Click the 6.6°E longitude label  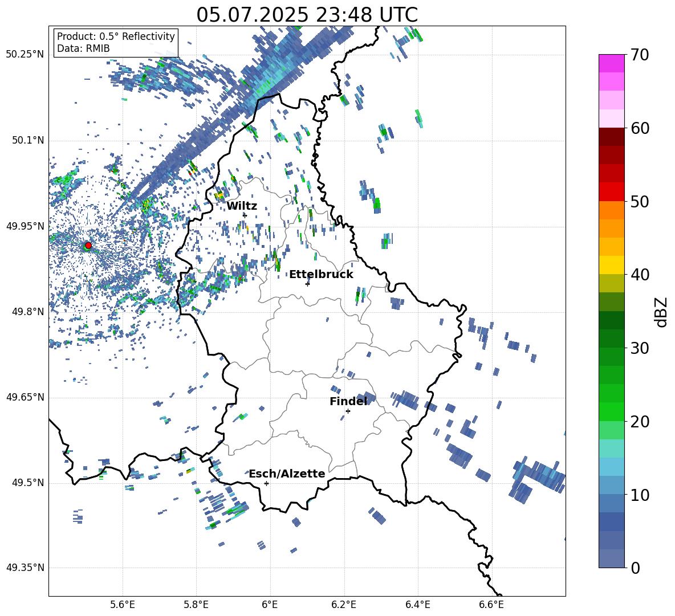(491, 605)
